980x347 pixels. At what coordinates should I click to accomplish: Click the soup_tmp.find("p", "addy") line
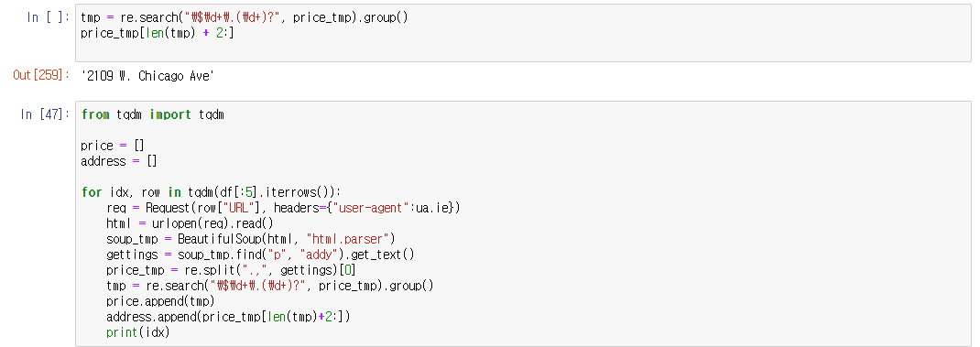point(261,255)
